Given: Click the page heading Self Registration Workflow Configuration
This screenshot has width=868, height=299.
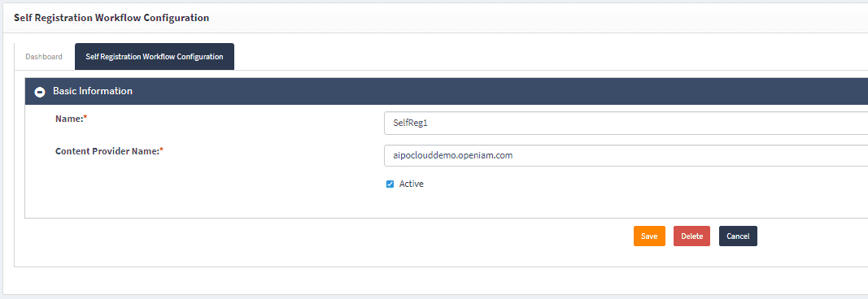Looking at the screenshot, I should (x=111, y=18).
